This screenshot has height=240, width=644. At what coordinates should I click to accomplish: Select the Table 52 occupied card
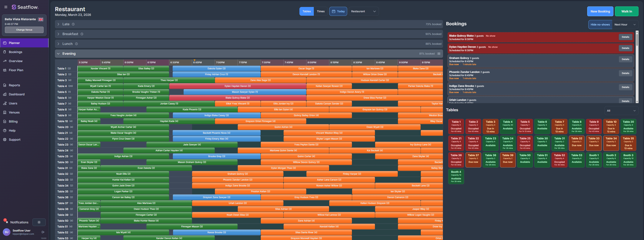(559, 160)
